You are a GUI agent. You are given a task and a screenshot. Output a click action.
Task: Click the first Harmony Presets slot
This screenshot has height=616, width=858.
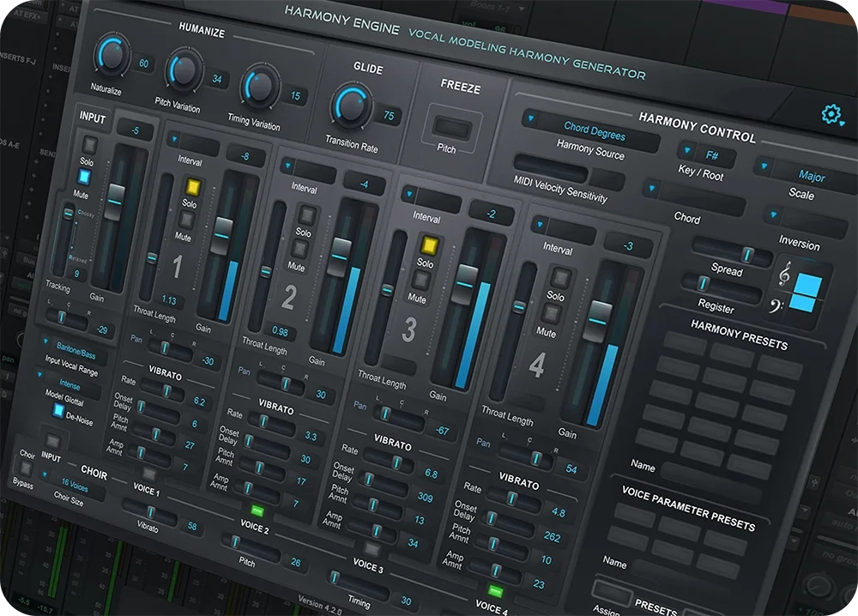(684, 341)
